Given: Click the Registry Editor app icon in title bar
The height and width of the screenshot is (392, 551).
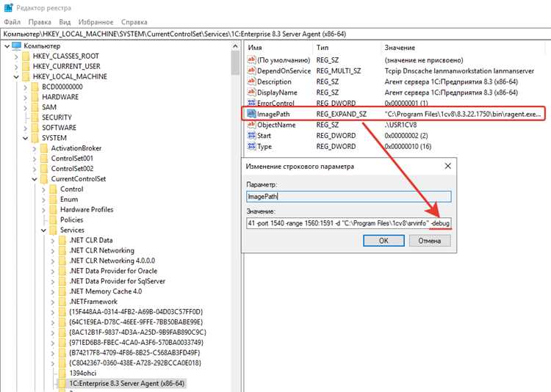Looking at the screenshot, I should (8, 7).
